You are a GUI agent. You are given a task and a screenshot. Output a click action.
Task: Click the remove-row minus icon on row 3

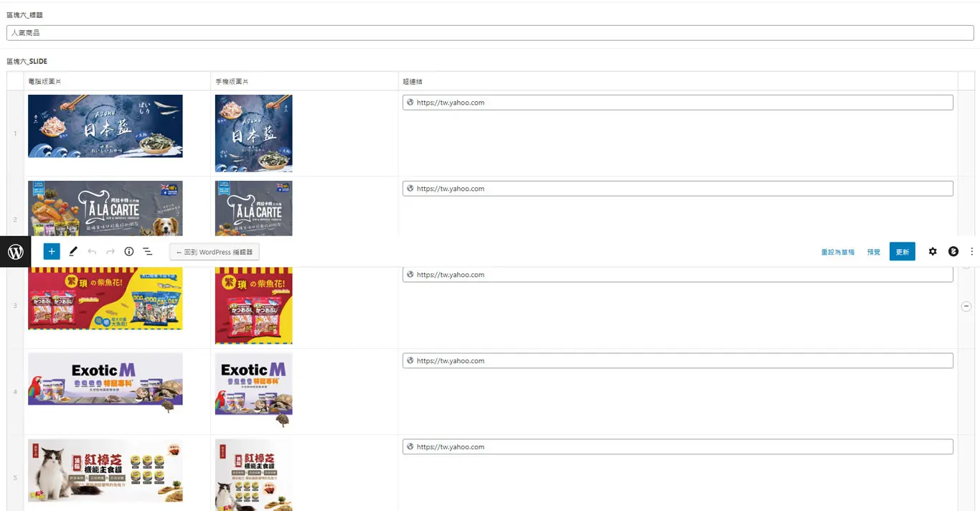point(966,306)
